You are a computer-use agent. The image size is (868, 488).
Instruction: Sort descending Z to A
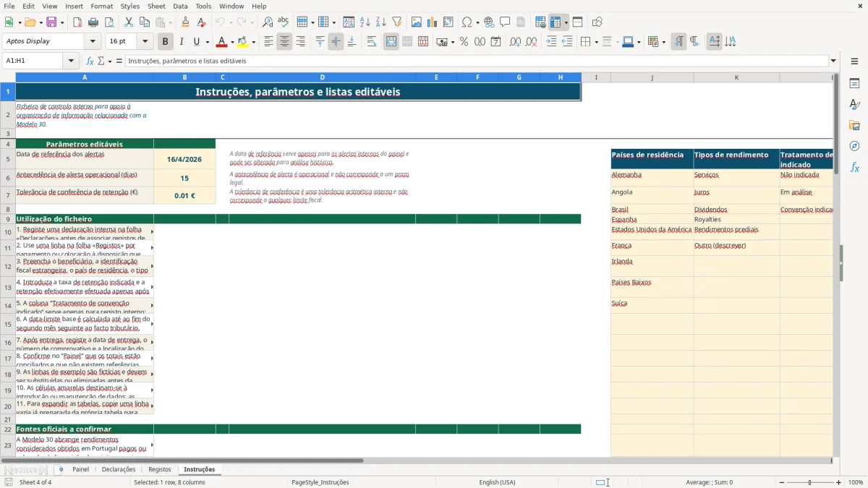[380, 22]
